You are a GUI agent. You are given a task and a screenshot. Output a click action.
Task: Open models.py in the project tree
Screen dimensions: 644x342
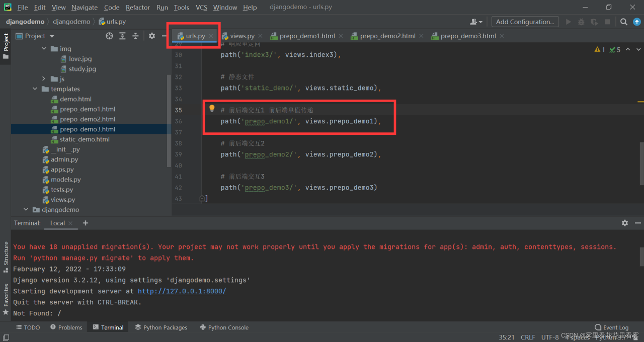point(65,180)
